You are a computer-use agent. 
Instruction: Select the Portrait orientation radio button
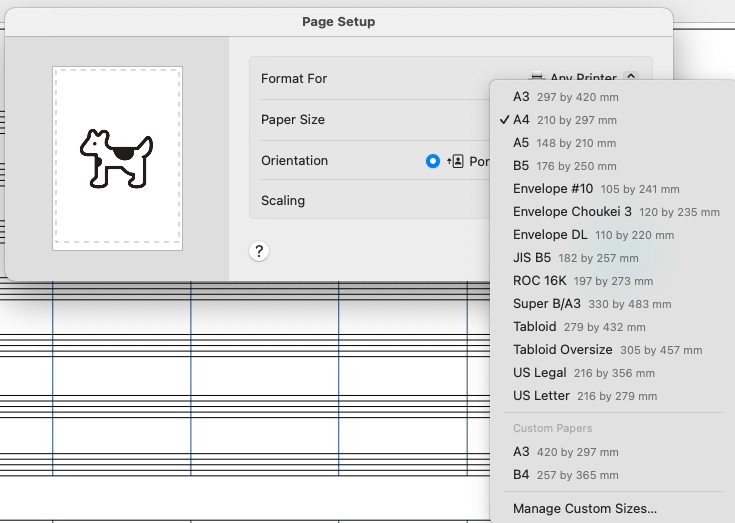point(433,161)
